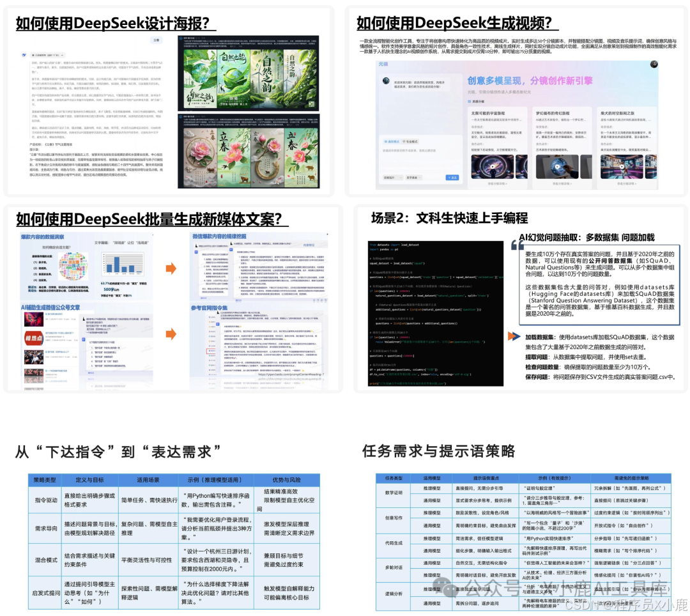Select the 启发式提问 row label
This screenshot has height=616, width=690.
click(46, 593)
